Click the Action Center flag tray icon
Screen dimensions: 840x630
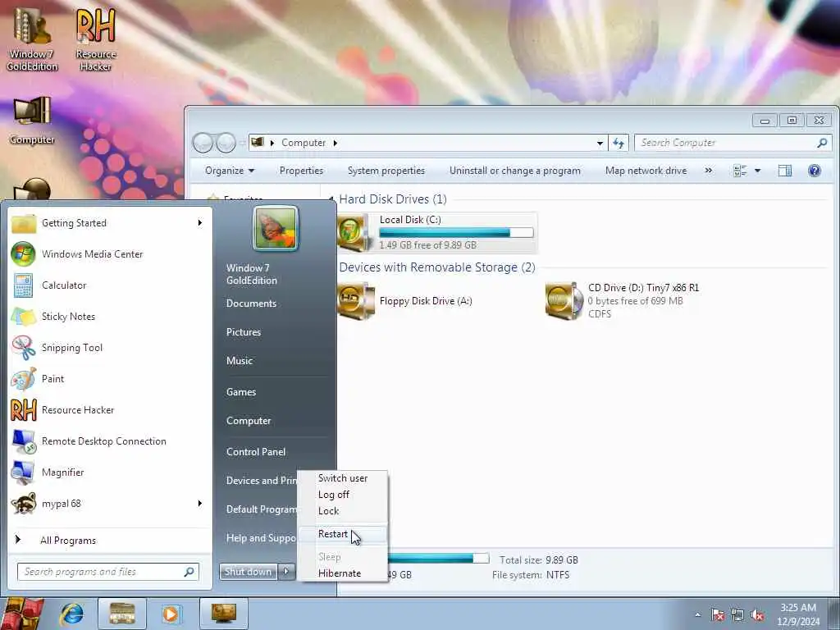[718, 615]
